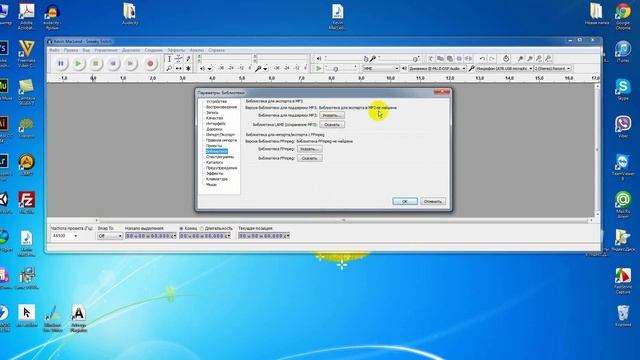Click the audio position time field
640x360 pixels.
pyautogui.click(x=264, y=236)
